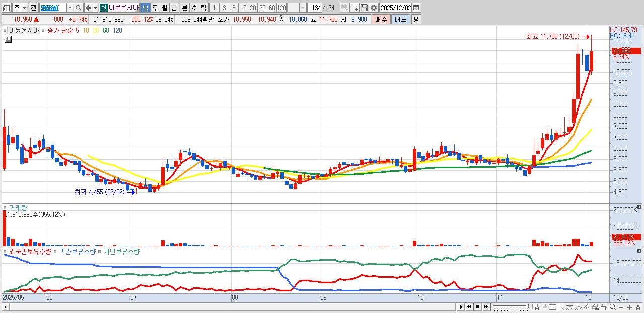Click the grayed compare-chart icon left of the plus-chart icon

pos(345,8)
